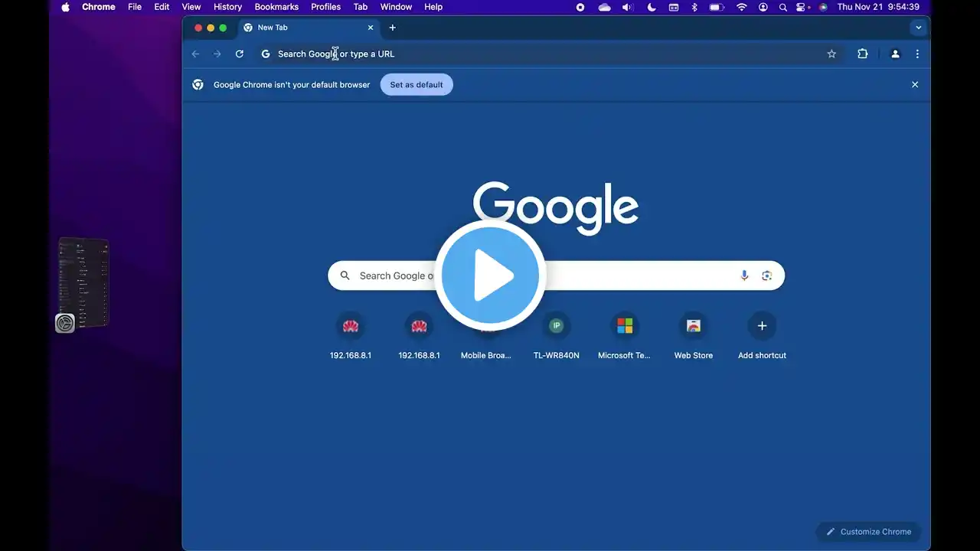Open the Web Store shortcut

(694, 336)
